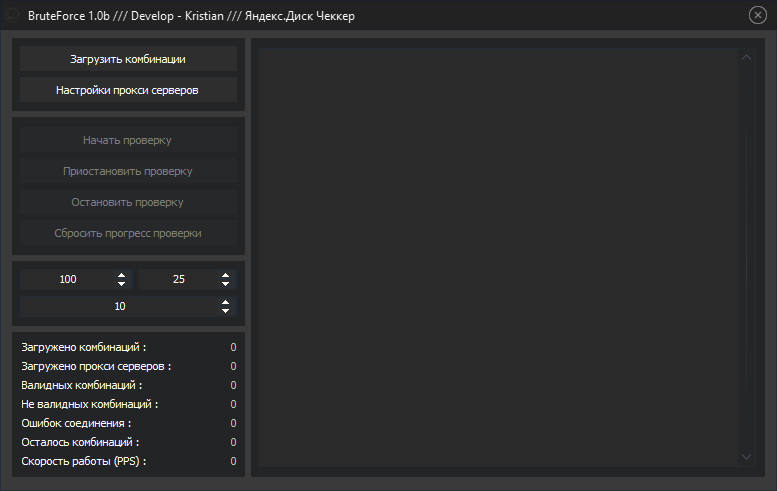
Task: Focus the field containing 25
Action: (179, 280)
